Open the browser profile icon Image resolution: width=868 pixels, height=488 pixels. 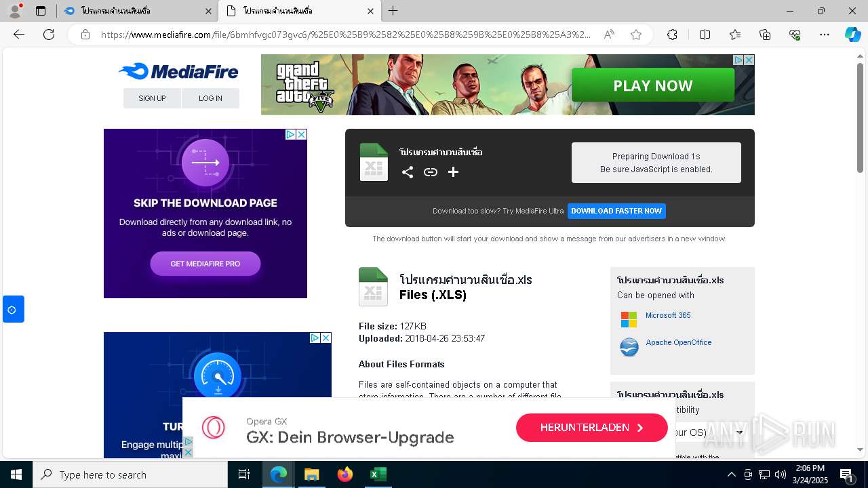point(15,11)
